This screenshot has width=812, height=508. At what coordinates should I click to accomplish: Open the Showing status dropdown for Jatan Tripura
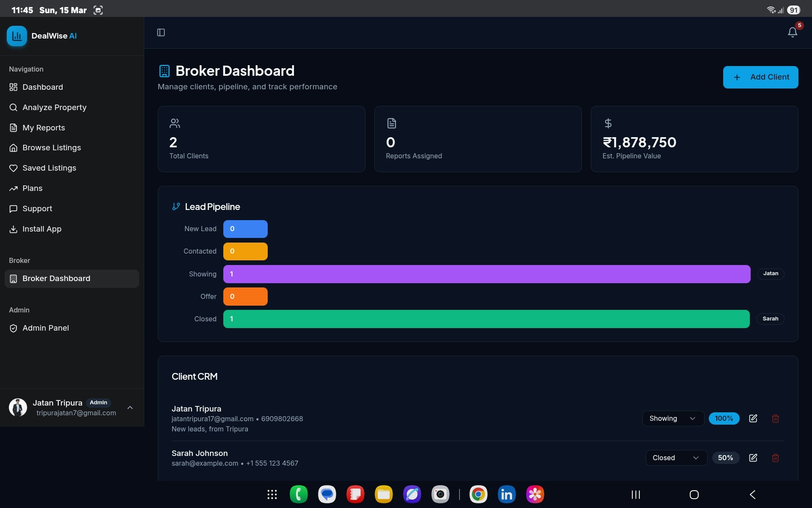[672, 418]
